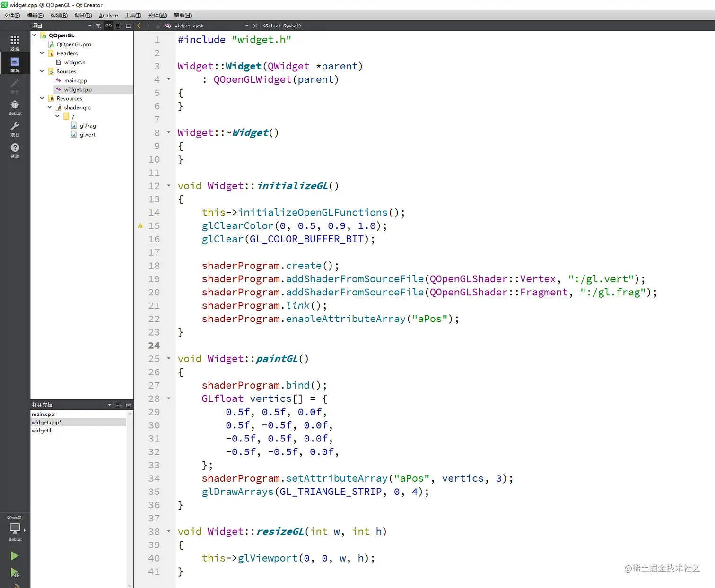
Task: Click the QOpenGL kit selector monitor icon
Action: [15, 528]
